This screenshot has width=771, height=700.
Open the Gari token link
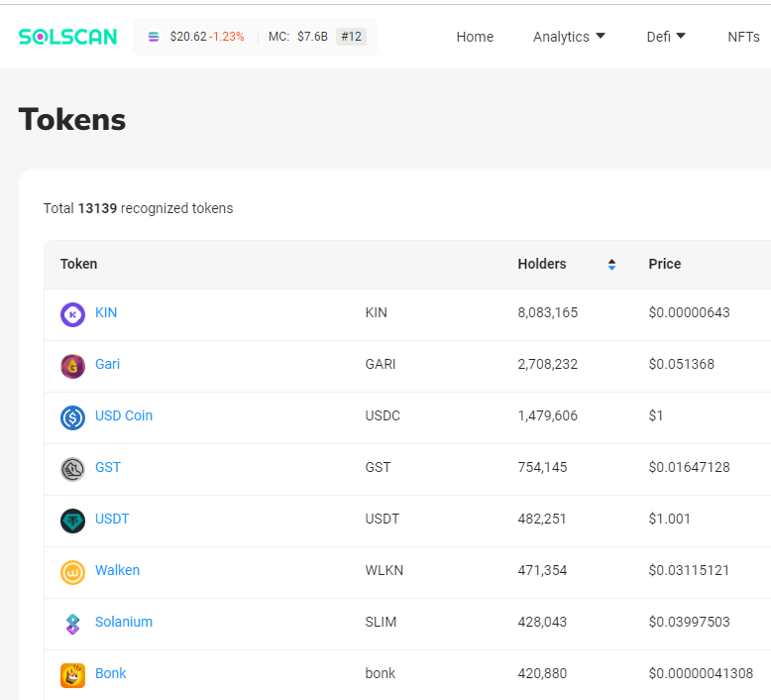[107, 364]
